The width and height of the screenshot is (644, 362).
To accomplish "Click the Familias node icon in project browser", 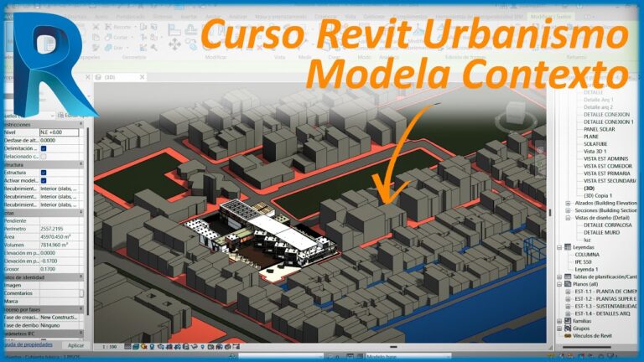I will click(x=568, y=321).
